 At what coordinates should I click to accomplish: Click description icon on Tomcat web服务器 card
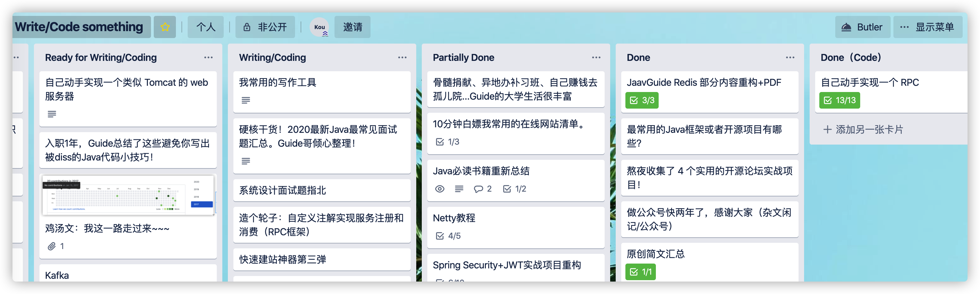click(52, 114)
